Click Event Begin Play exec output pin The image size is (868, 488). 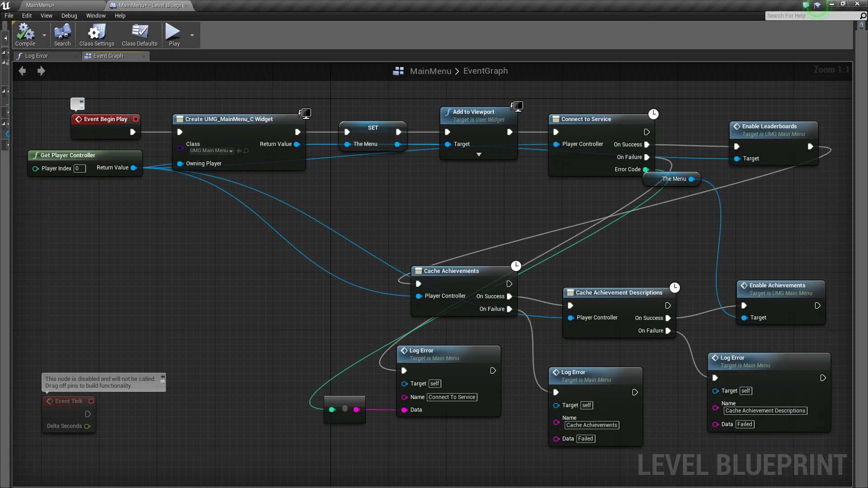(x=132, y=132)
